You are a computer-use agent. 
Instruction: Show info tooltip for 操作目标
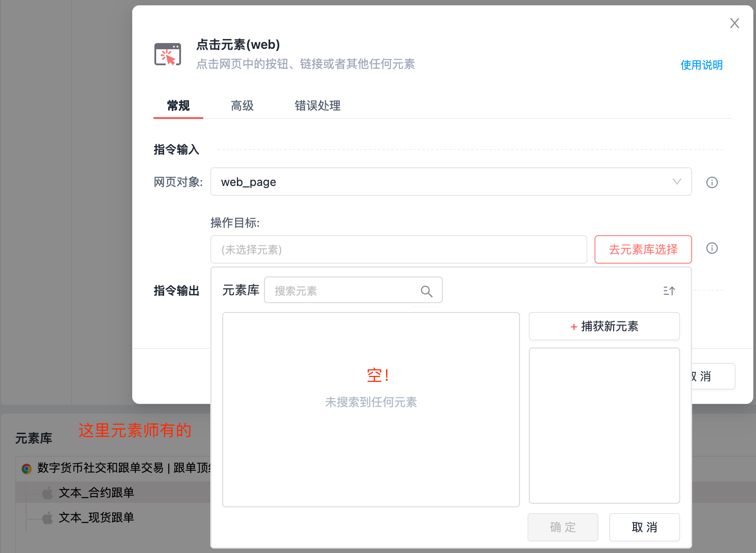pos(712,248)
